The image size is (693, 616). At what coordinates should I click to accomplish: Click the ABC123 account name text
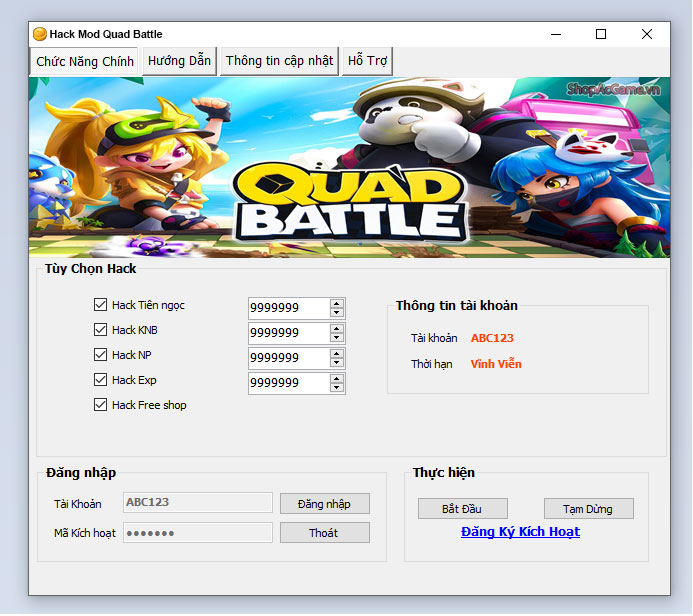[x=492, y=338]
